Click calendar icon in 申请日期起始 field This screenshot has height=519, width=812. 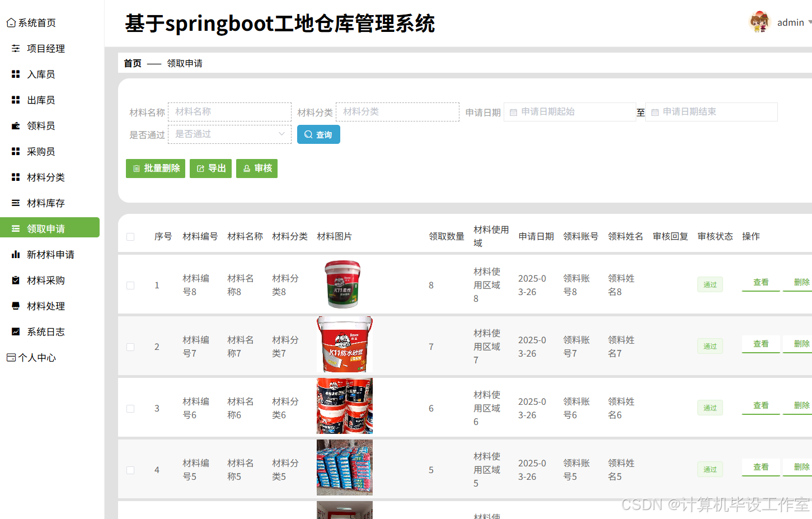point(513,113)
